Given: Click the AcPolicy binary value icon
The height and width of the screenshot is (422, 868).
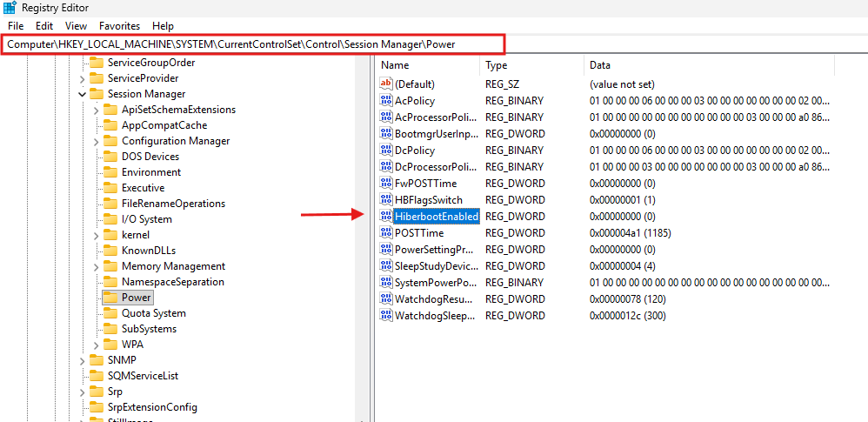Looking at the screenshot, I should 386,100.
